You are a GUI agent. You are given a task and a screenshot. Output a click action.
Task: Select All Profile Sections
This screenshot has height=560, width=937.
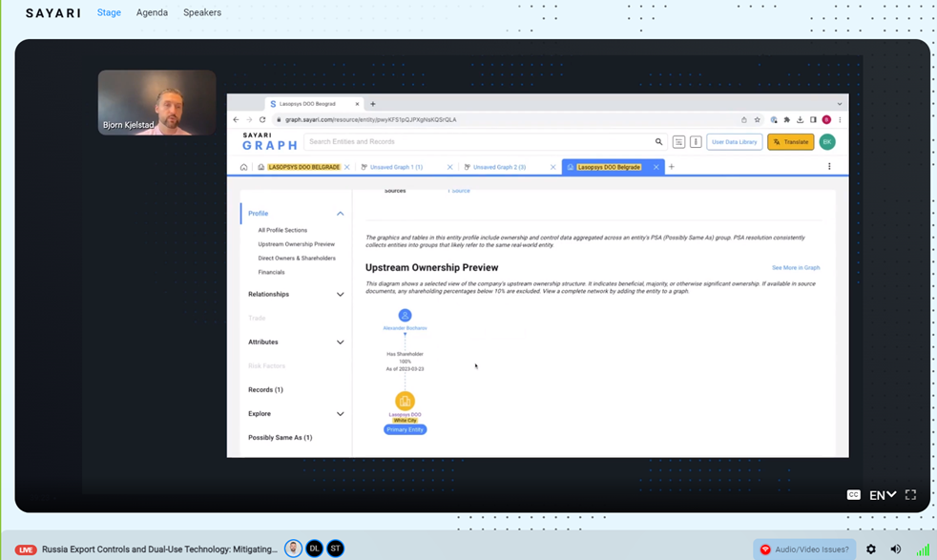click(282, 230)
